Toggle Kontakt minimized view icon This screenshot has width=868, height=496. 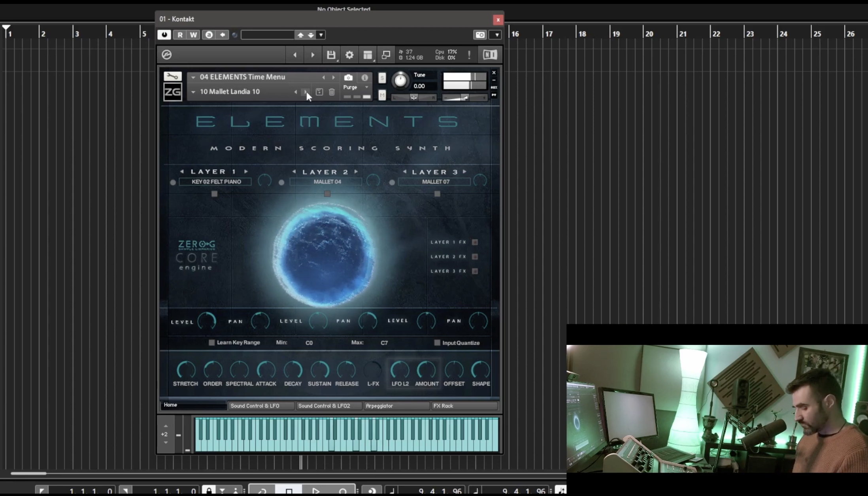(x=386, y=55)
